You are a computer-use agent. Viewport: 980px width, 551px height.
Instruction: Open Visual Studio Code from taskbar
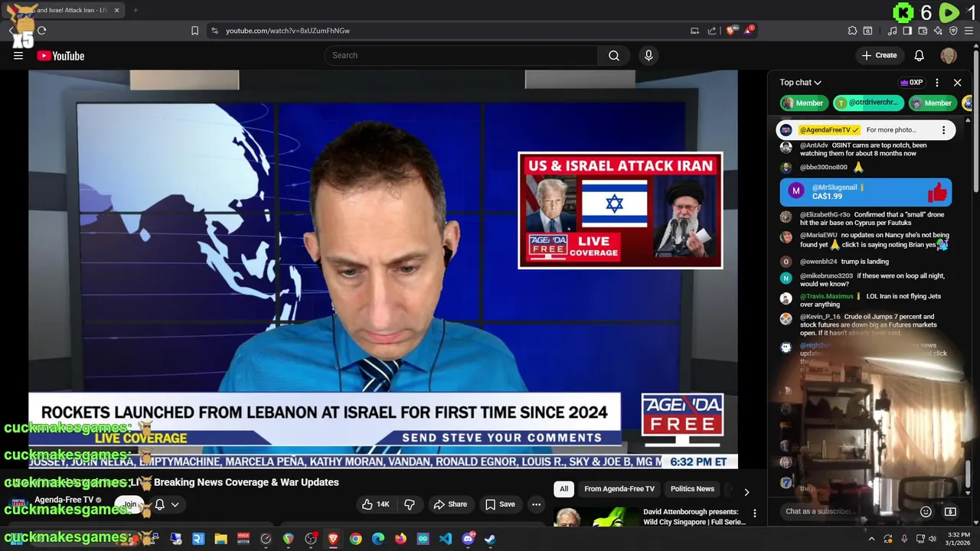click(x=445, y=539)
